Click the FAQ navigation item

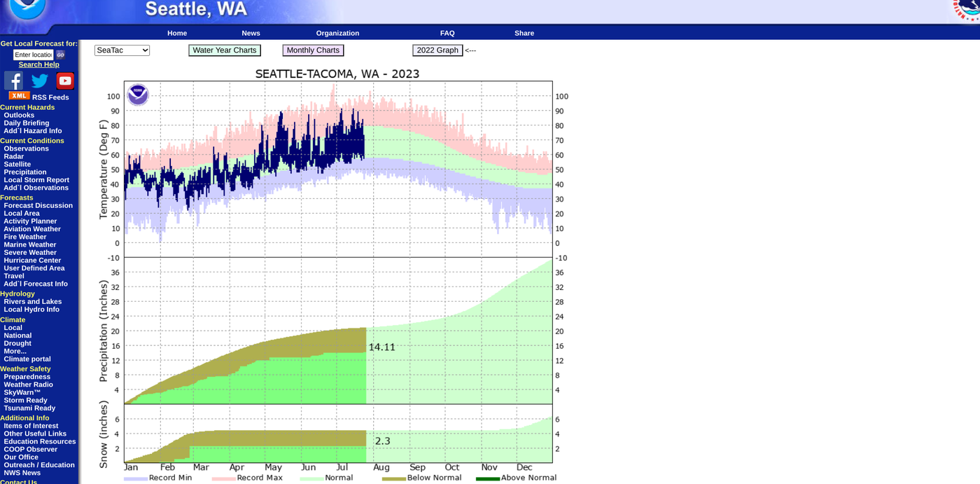[447, 33]
